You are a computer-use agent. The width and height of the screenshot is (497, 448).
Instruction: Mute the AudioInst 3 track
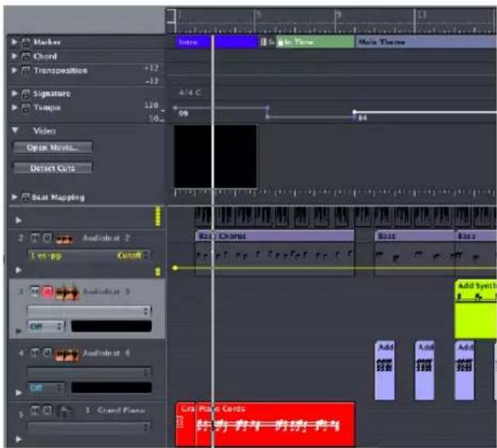pyautogui.click(x=35, y=291)
